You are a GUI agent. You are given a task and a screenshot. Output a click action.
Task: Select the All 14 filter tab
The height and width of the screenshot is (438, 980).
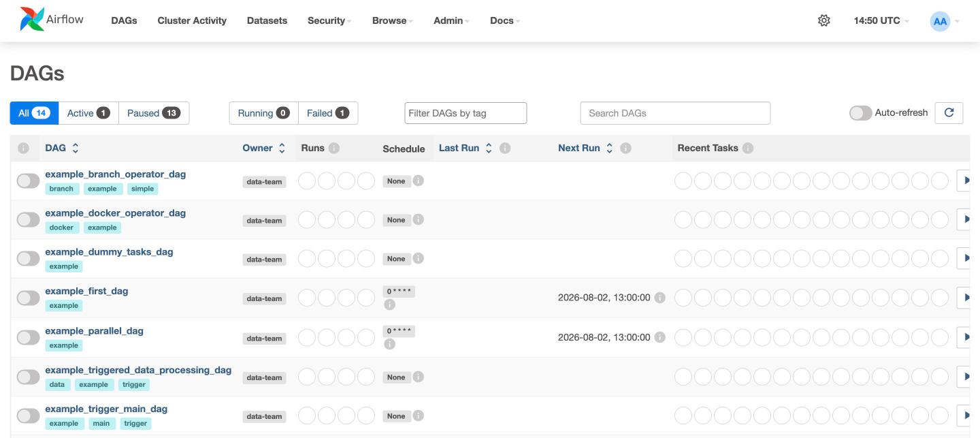[34, 113]
